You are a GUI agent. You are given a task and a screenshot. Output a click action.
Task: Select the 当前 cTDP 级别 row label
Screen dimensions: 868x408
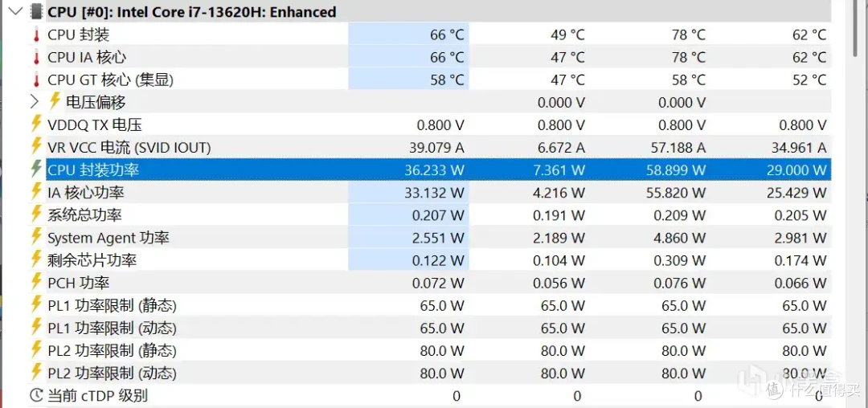[97, 396]
